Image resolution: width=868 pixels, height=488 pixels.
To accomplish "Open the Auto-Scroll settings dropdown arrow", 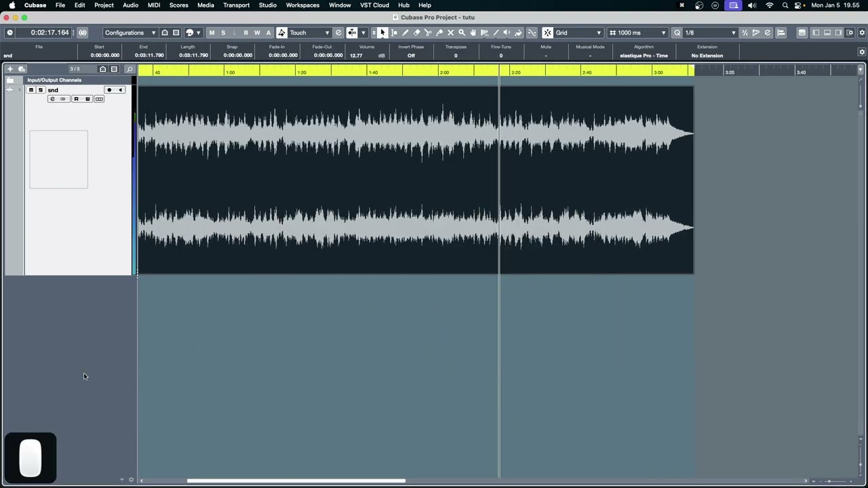I will (363, 33).
